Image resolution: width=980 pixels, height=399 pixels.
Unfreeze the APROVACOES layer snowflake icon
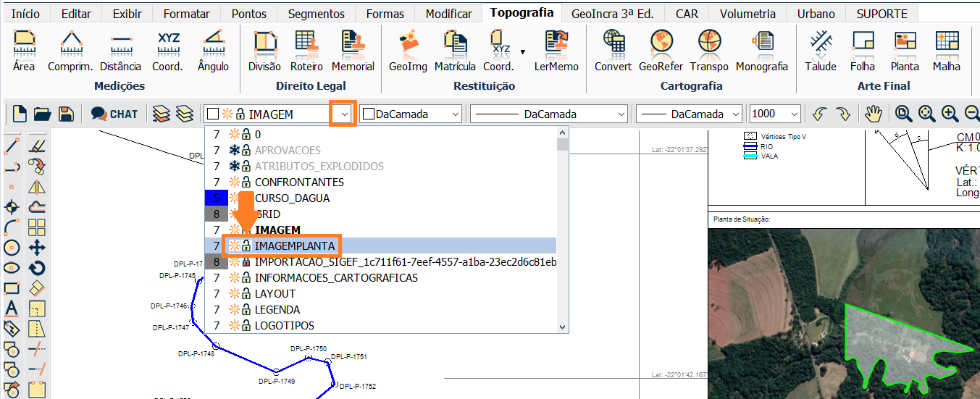pyautogui.click(x=234, y=151)
